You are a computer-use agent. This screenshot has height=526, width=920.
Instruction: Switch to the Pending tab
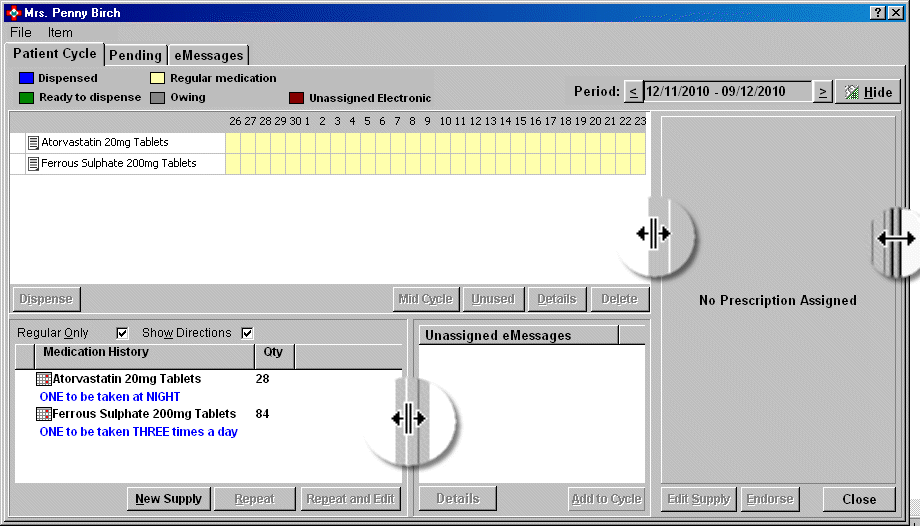point(135,55)
